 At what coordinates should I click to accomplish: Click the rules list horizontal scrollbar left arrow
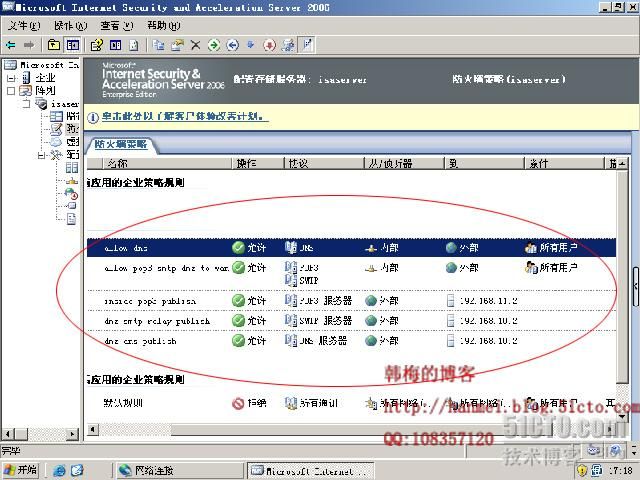[93, 429]
